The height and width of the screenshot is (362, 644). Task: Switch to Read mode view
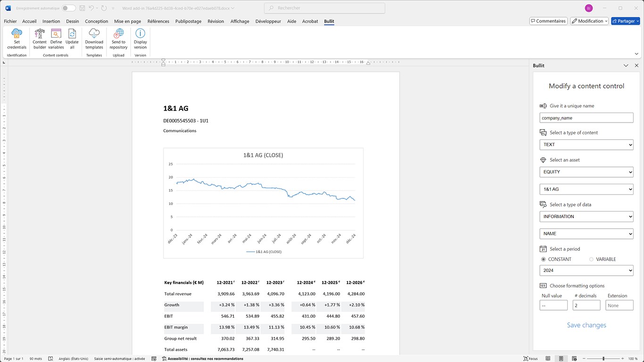tap(548, 359)
